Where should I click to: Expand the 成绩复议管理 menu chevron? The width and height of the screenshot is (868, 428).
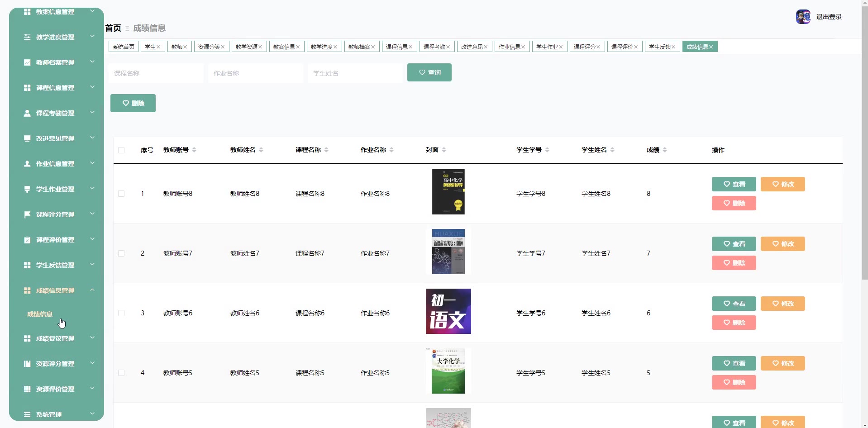(92, 338)
